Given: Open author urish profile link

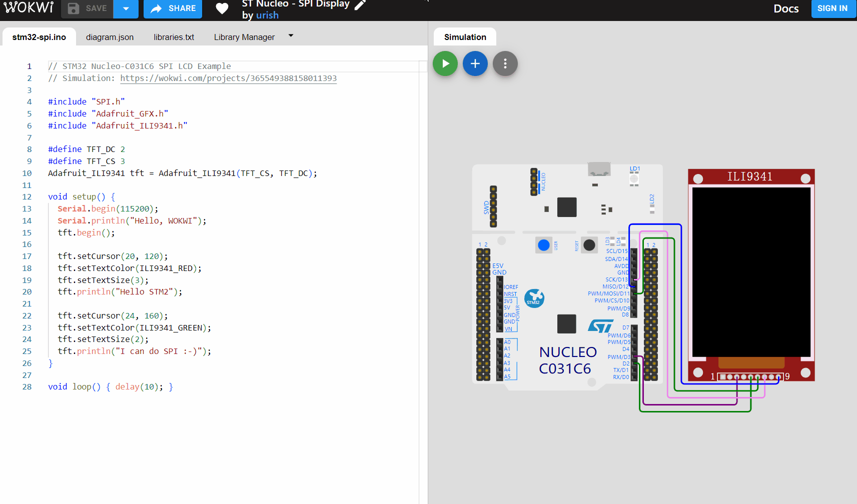Looking at the screenshot, I should click(x=267, y=15).
